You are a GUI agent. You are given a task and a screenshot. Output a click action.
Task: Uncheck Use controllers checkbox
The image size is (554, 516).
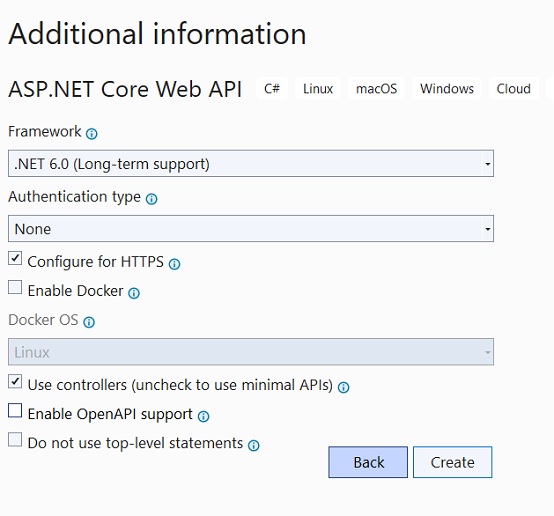coord(15,382)
